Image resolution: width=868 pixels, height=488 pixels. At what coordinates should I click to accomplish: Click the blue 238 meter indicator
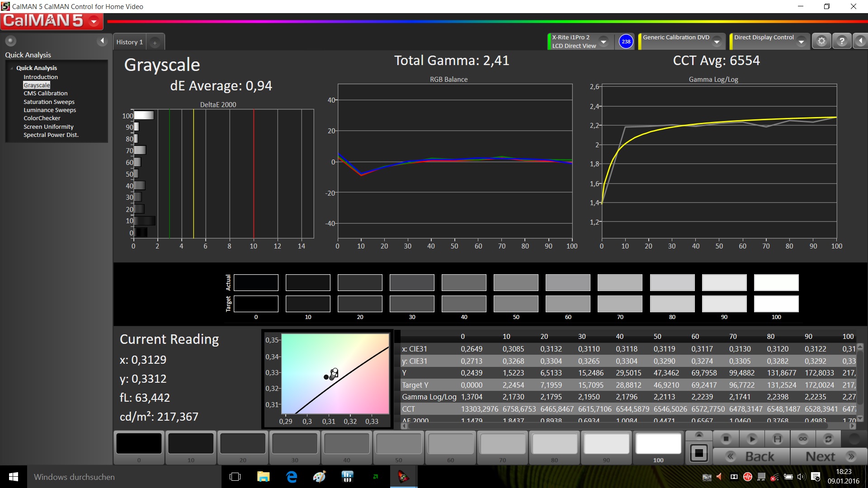tap(626, 42)
